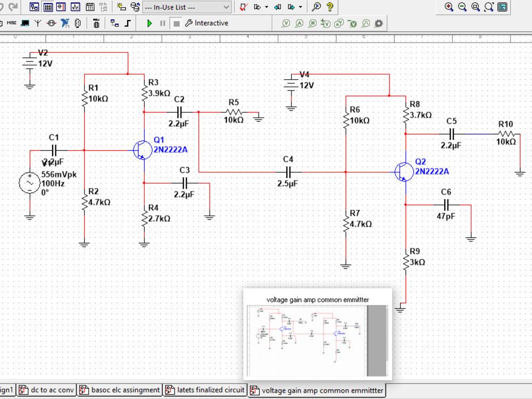This screenshot has height=399, width=532.
Task: Open the probe settings gear icon
Action: pyautogui.click(x=378, y=23)
